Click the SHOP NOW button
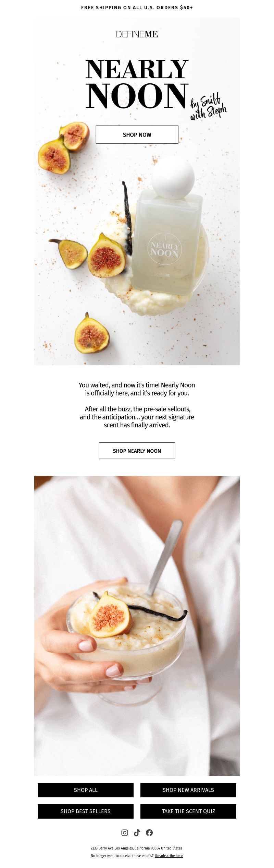 (137, 134)
